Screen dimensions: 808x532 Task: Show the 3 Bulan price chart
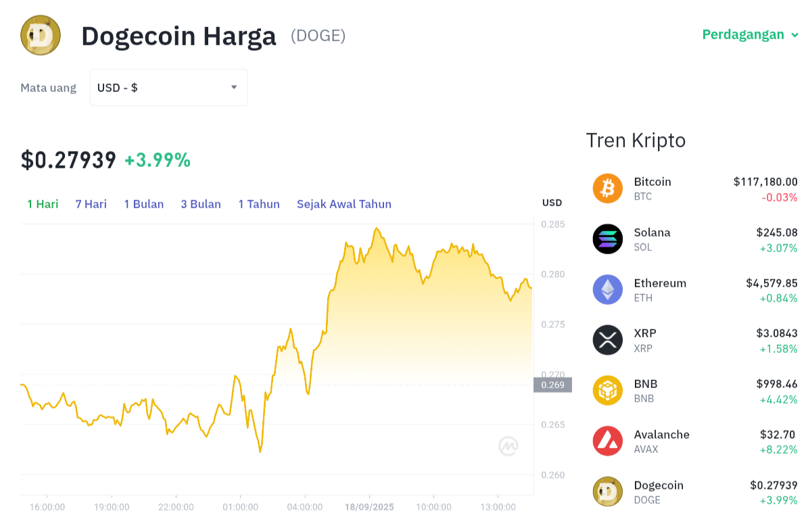(x=201, y=204)
